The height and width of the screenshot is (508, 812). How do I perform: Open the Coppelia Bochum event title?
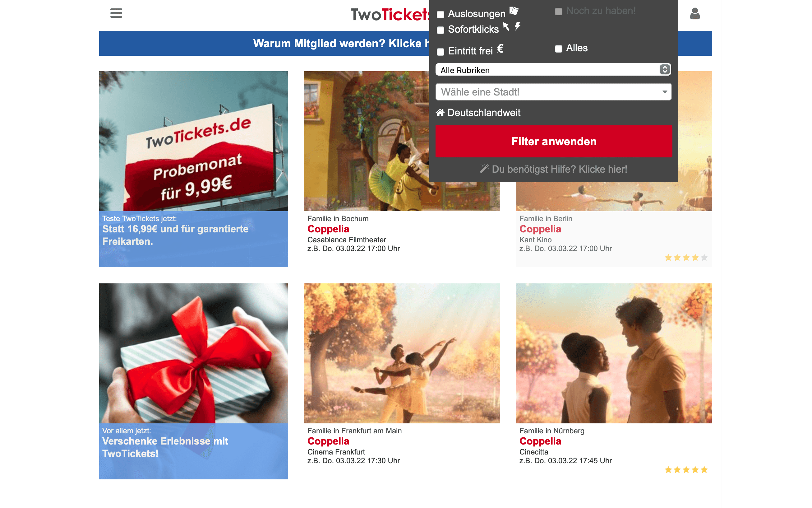[328, 229]
